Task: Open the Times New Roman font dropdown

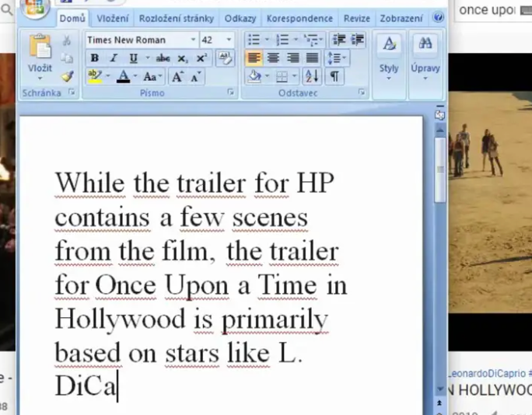Action: [193, 40]
